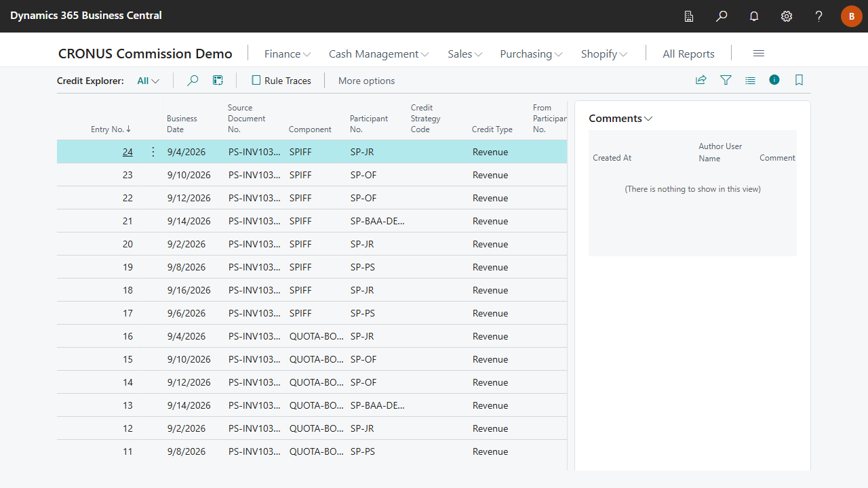
Task: Click Created At column in Comments
Action: pyautogui.click(x=612, y=158)
